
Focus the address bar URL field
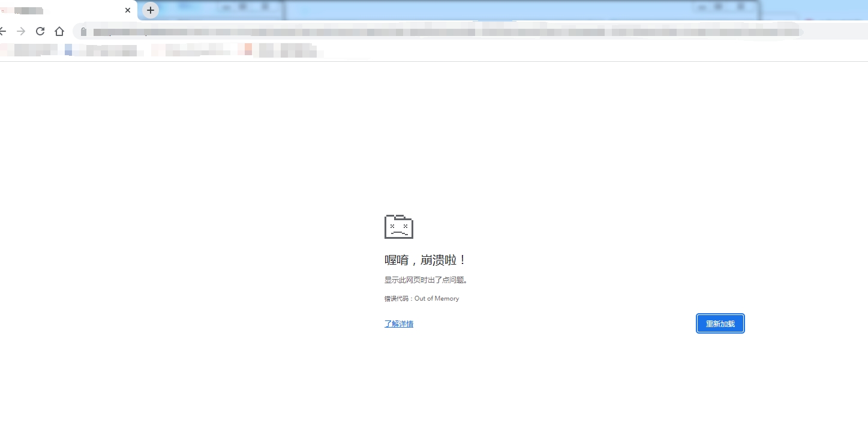point(420,32)
